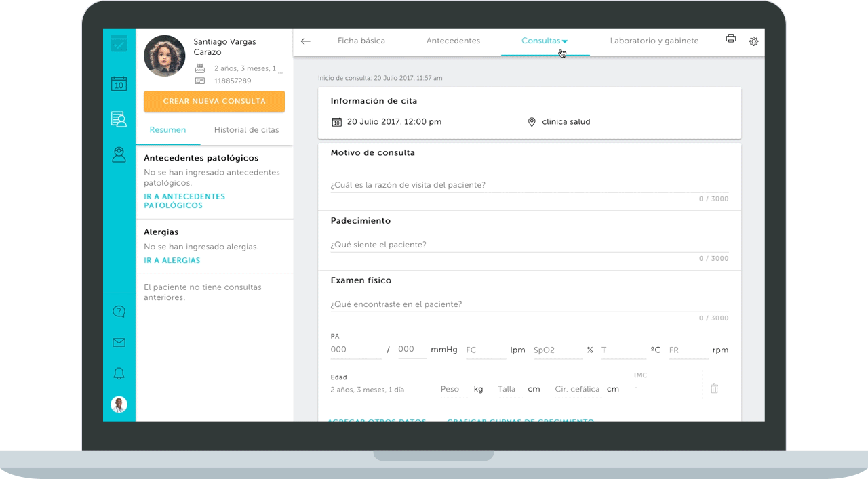Select the calendar agenda icon in sidebar
The height and width of the screenshot is (479, 868).
click(119, 83)
